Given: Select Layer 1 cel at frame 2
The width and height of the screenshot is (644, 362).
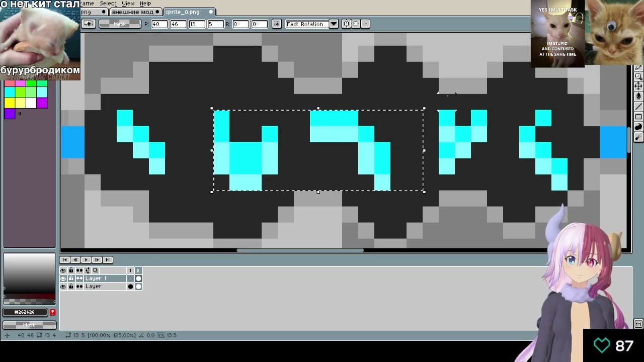Looking at the screenshot, I should click(x=138, y=279).
